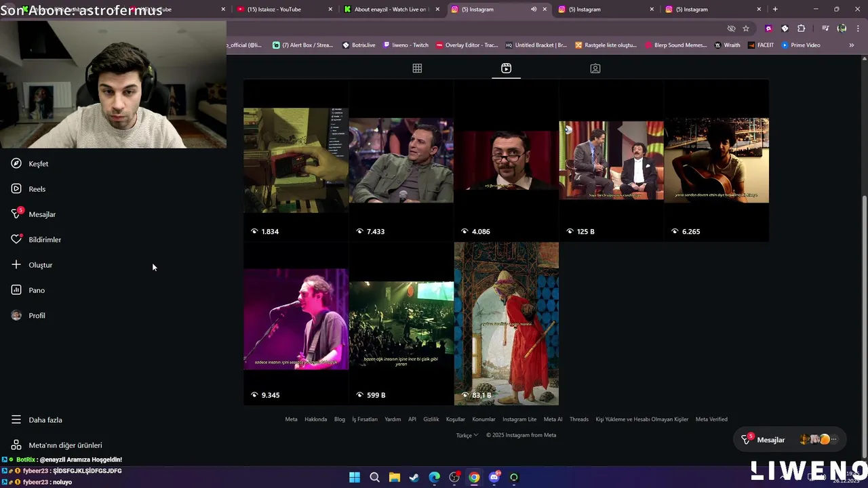Open Windows taskbar search

click(x=374, y=477)
